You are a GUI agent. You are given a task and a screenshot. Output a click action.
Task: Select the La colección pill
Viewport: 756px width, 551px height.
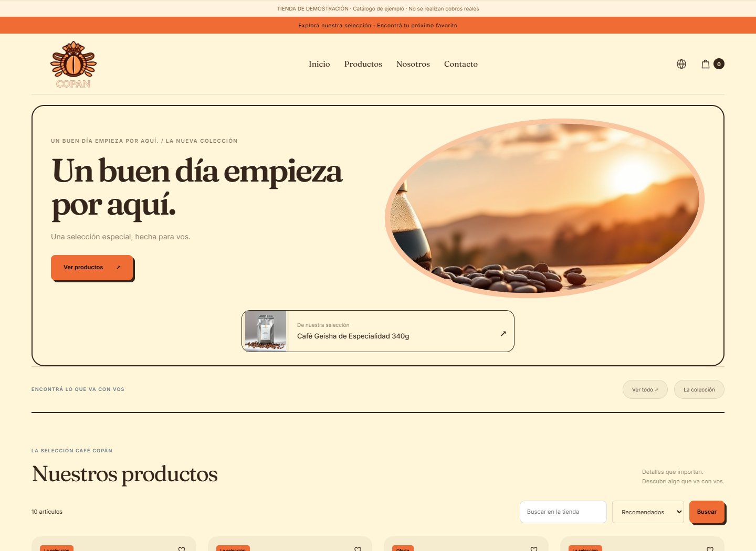pyautogui.click(x=699, y=389)
